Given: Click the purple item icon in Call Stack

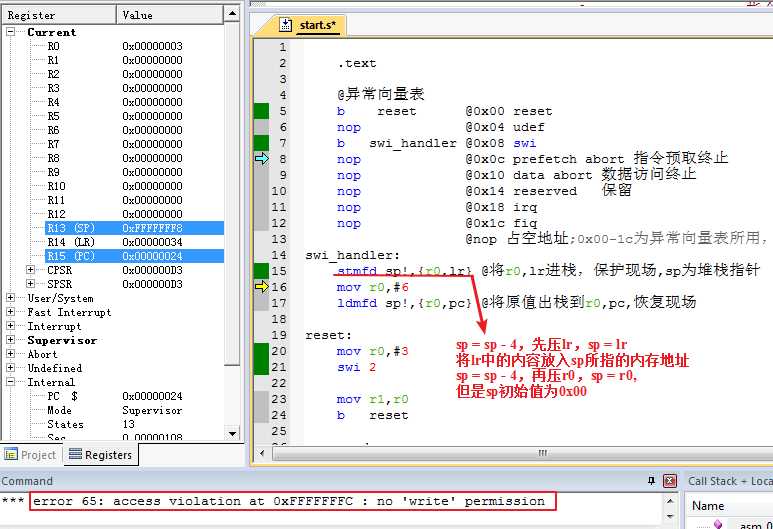Looking at the screenshot, I should (x=718, y=524).
